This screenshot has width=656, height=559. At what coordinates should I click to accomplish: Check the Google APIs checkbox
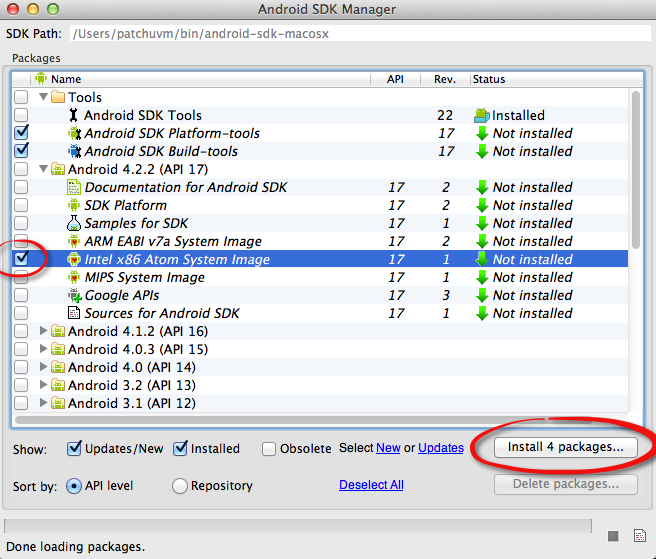21,295
